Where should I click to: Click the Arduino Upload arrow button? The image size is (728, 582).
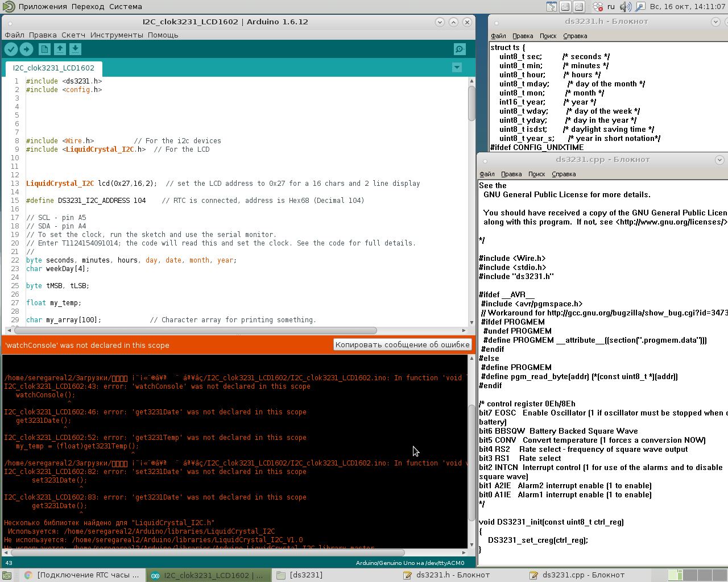click(26, 49)
